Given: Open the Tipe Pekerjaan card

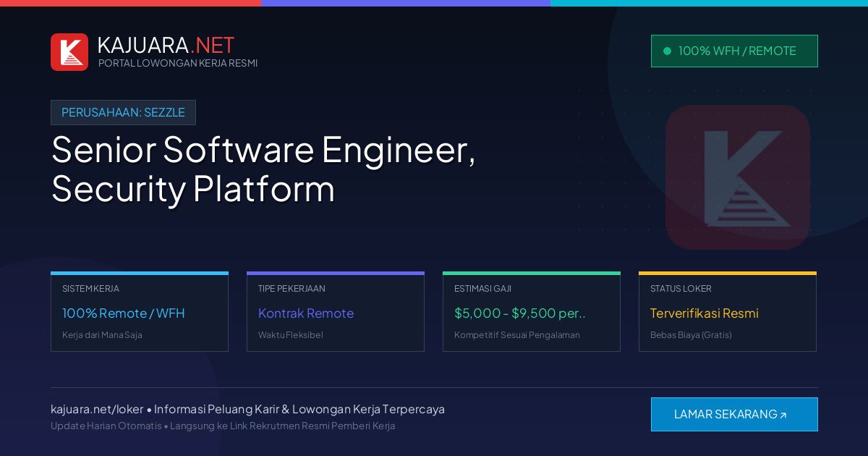Looking at the screenshot, I should [x=336, y=311].
